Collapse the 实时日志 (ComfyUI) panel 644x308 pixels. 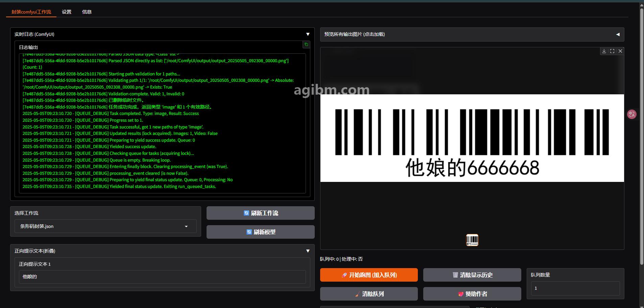coord(308,34)
